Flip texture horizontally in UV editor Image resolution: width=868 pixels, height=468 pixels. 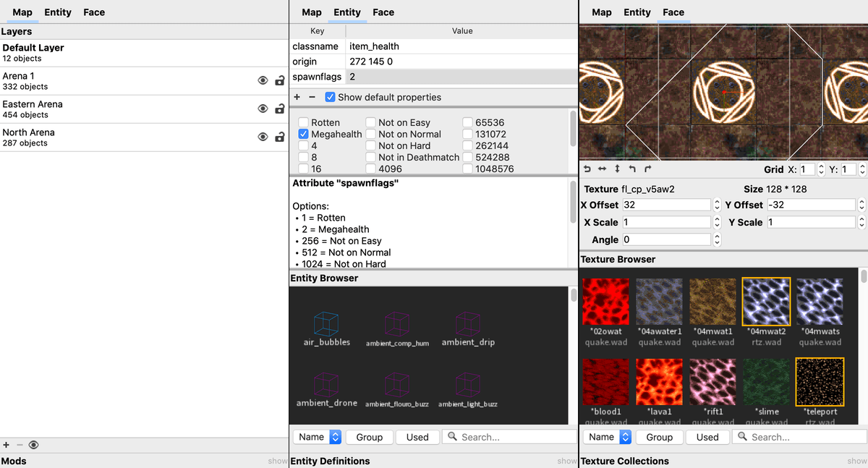pos(602,169)
